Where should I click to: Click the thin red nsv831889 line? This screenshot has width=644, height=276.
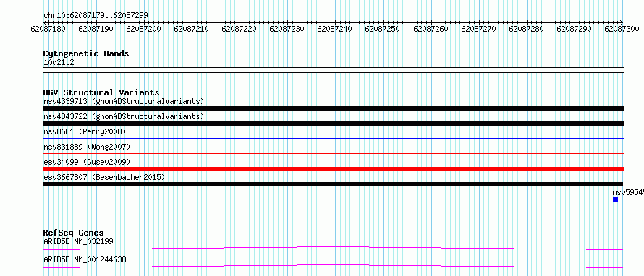coord(333,154)
